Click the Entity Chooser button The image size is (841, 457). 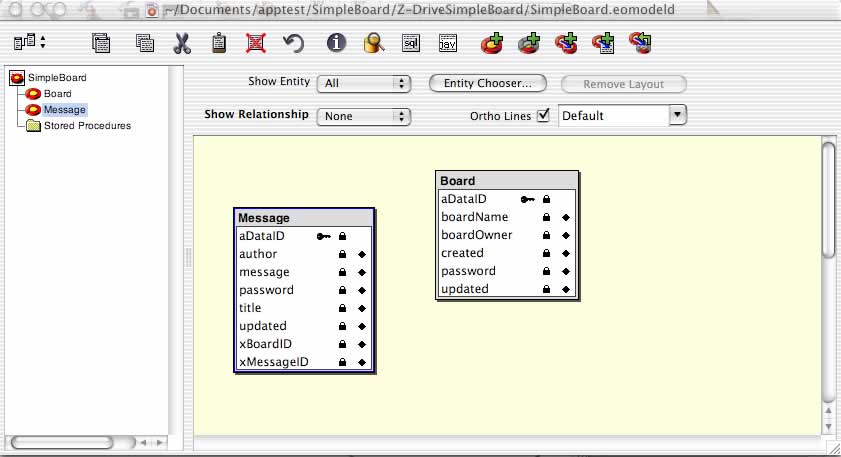pyautogui.click(x=488, y=84)
